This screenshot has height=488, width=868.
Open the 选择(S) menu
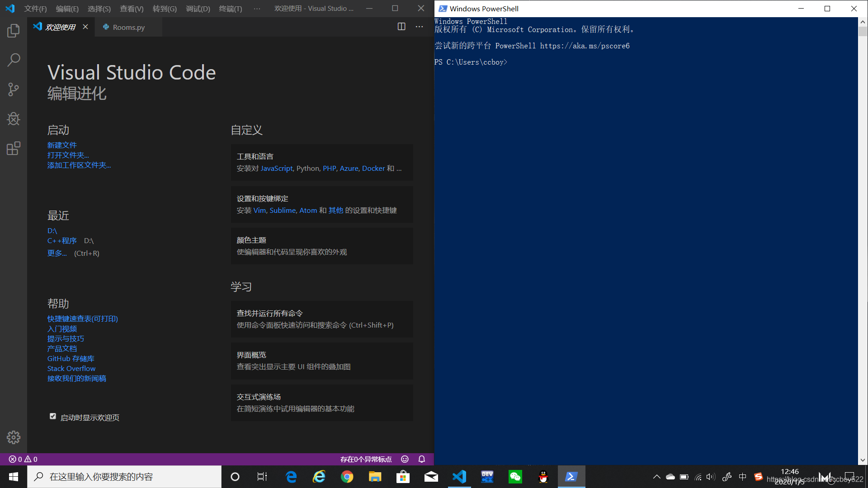(x=99, y=9)
